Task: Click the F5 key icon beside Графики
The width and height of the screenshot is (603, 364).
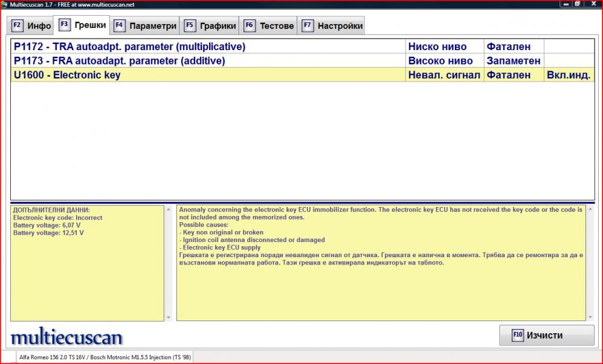Action: (x=190, y=26)
